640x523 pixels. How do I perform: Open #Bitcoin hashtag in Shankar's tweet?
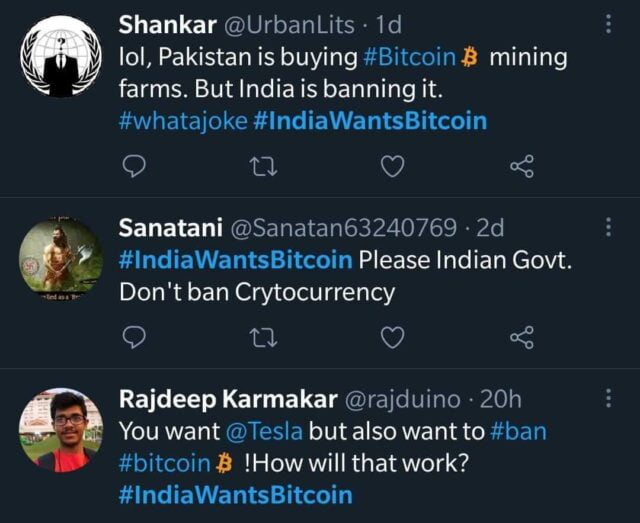click(x=410, y=58)
